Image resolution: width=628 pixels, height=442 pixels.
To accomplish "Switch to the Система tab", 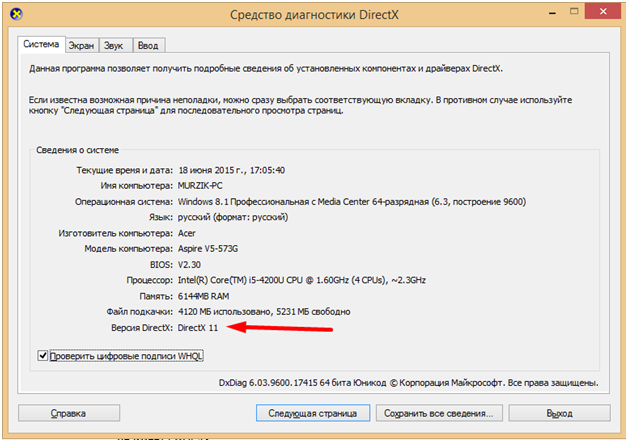I will pyautogui.click(x=41, y=44).
